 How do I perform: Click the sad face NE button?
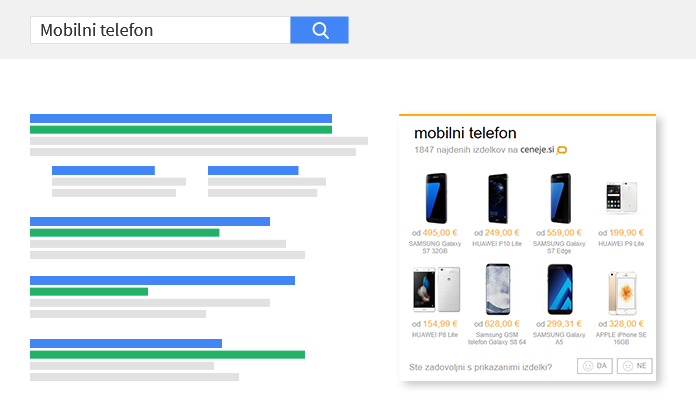click(x=634, y=366)
